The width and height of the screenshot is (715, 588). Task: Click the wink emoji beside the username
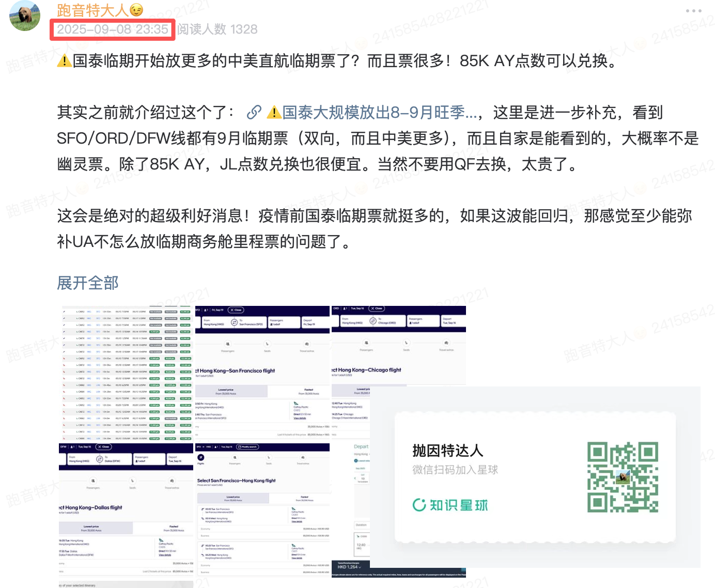136,10
